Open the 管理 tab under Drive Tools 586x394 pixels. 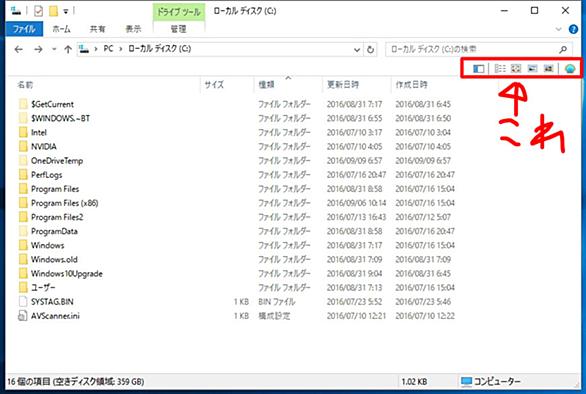point(178,29)
